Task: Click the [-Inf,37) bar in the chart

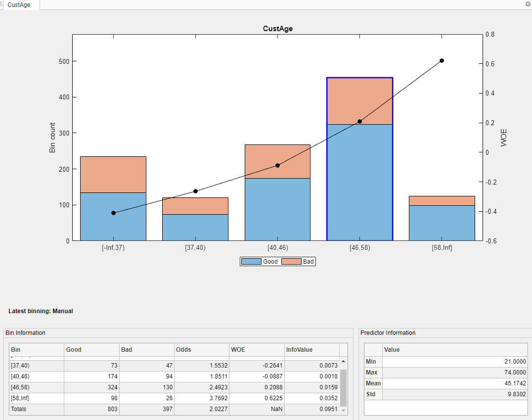Action: point(113,198)
